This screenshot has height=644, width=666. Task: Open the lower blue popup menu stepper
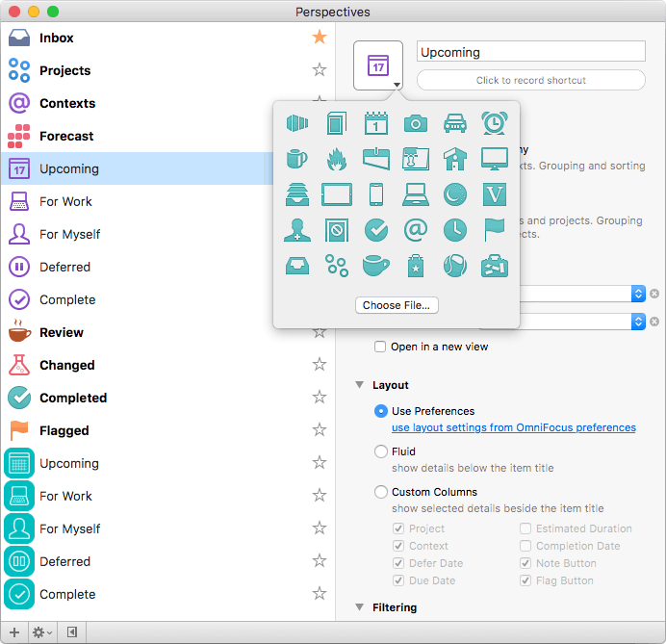point(638,322)
